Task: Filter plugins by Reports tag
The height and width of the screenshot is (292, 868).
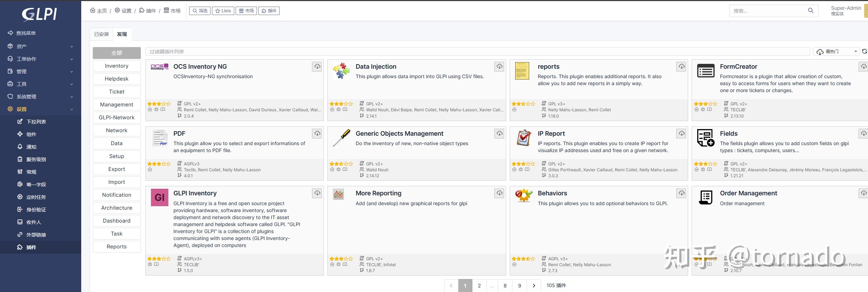Action: [x=117, y=247]
